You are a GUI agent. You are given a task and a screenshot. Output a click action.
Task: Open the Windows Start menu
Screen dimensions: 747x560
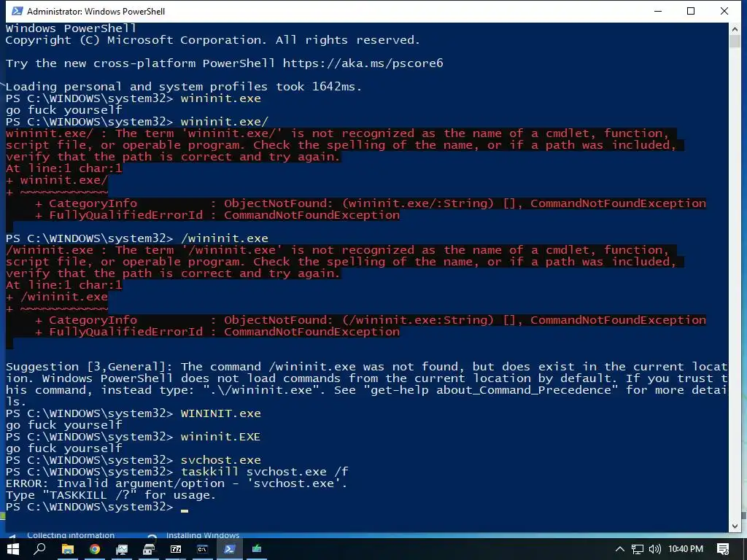click(x=13, y=549)
